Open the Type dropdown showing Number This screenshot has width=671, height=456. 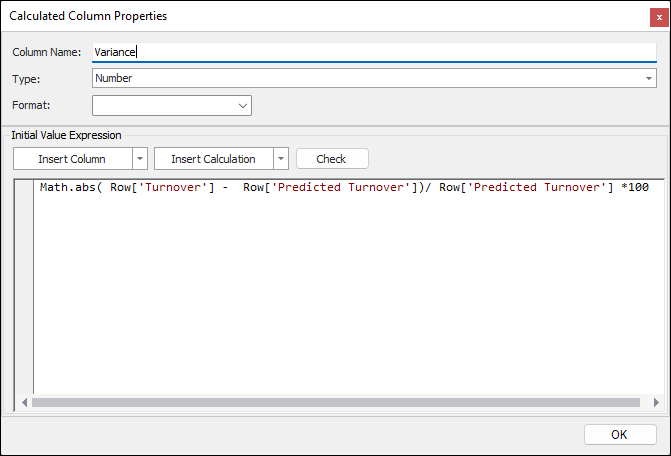pos(370,78)
